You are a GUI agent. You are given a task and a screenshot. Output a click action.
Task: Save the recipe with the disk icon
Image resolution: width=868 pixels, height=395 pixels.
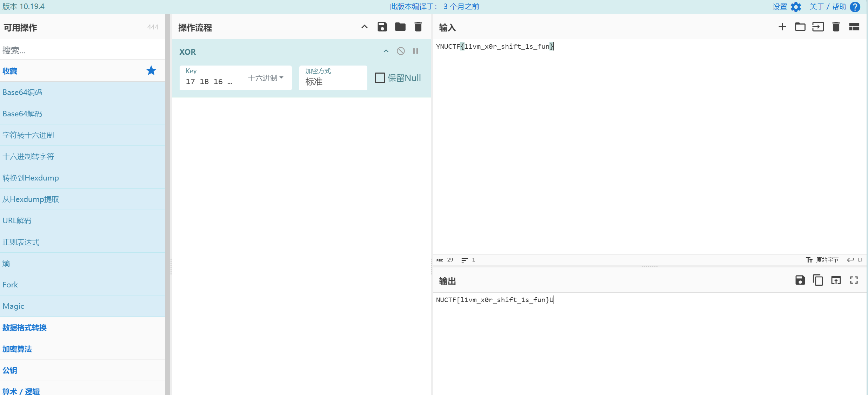click(x=382, y=27)
